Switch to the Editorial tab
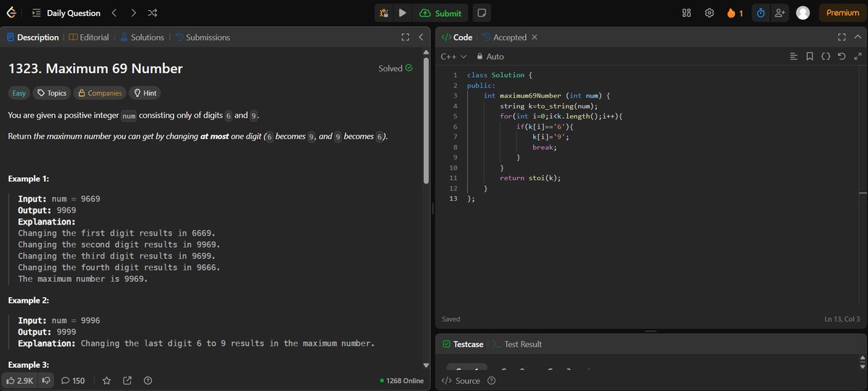This screenshot has height=391, width=868. click(88, 37)
